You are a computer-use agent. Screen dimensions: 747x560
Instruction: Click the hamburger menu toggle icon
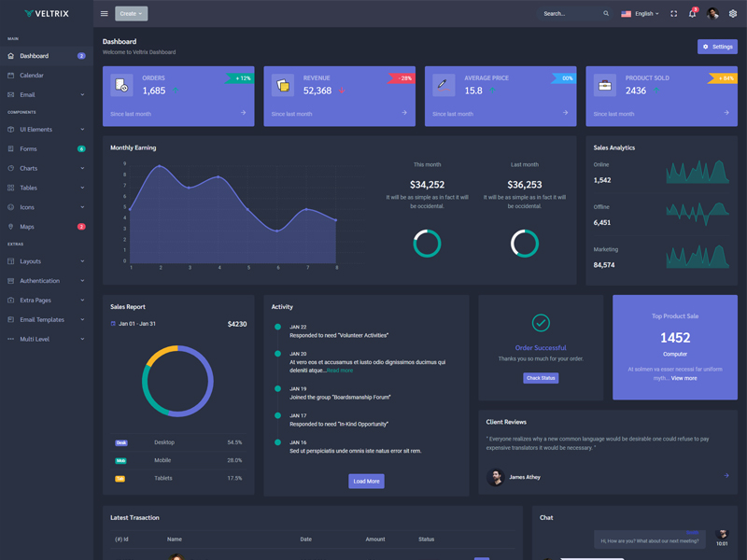click(105, 14)
